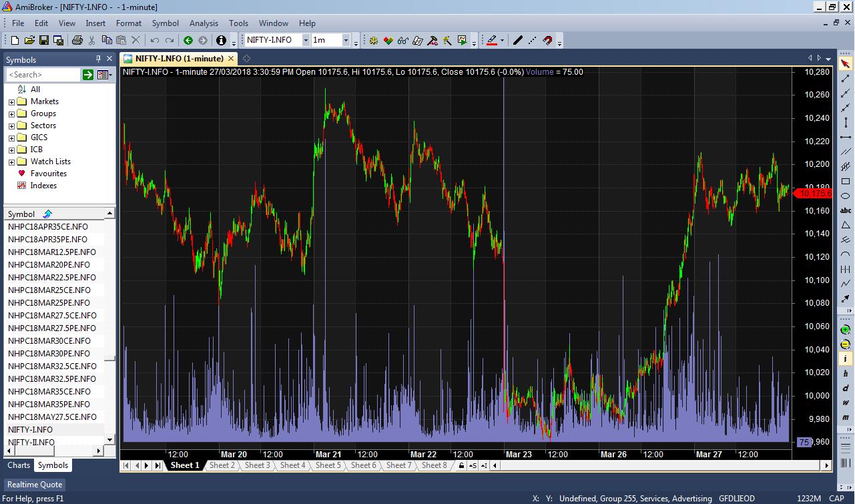855x504 pixels.
Task: Select the line color pen tool
Action: pos(492,40)
